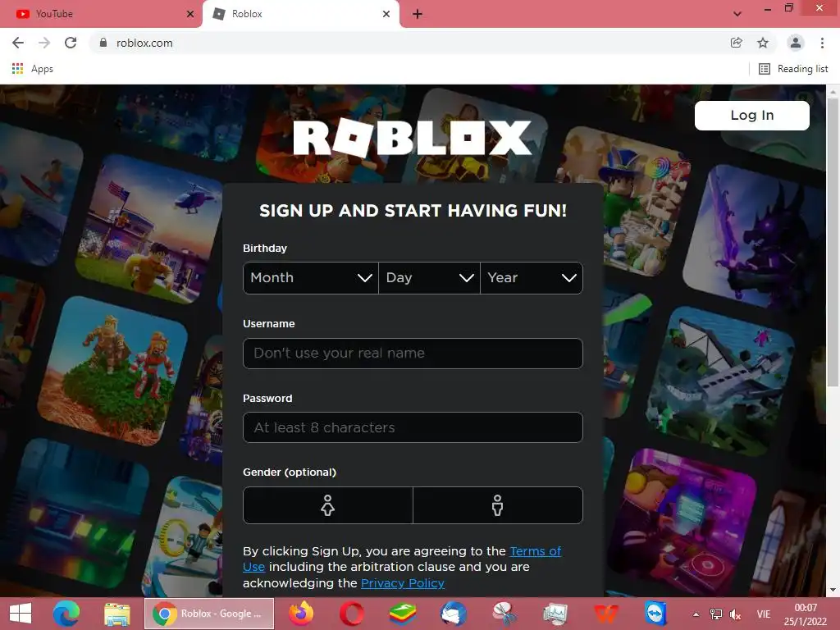Viewport: 840px width, 630px height.
Task: Click the helicopter game thumbnail
Action: tap(150, 229)
